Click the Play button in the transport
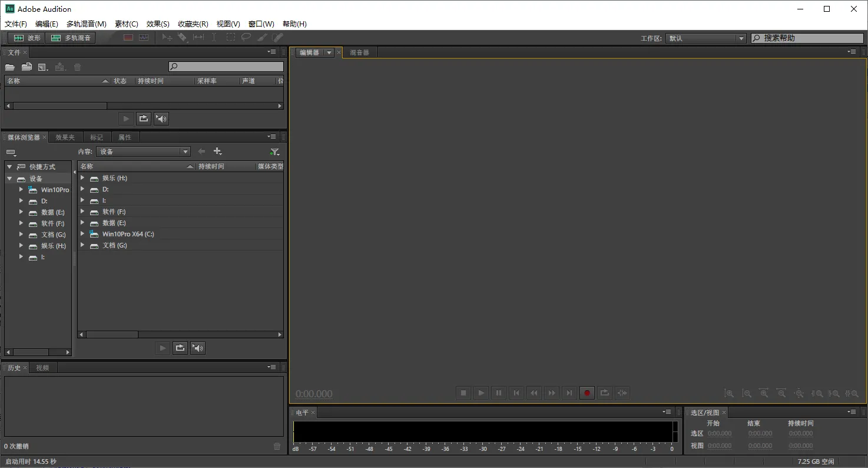This screenshot has height=468, width=868. (481, 393)
